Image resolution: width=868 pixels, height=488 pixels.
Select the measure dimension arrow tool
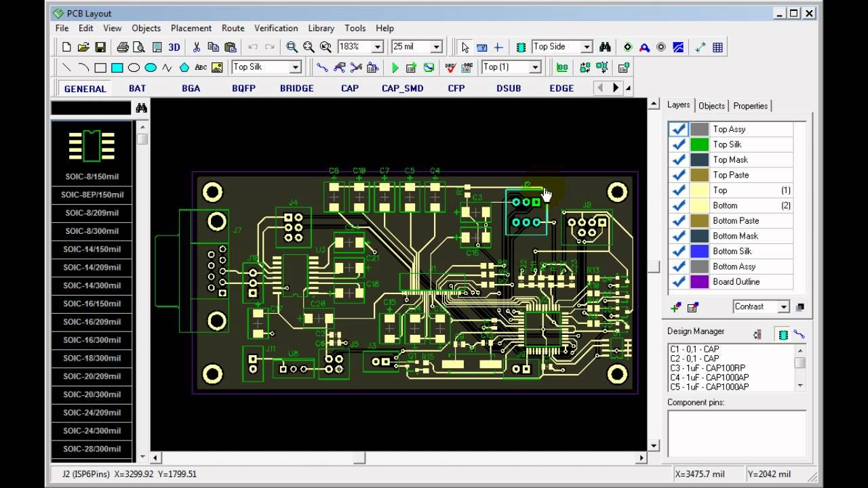pos(700,47)
